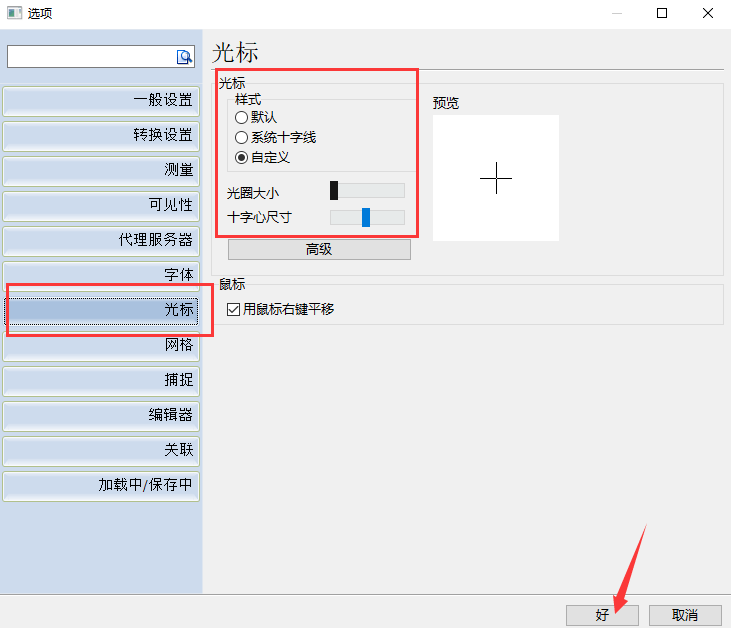Switch to the 捕捉 section
The width and height of the screenshot is (731, 628).
pyautogui.click(x=100, y=381)
